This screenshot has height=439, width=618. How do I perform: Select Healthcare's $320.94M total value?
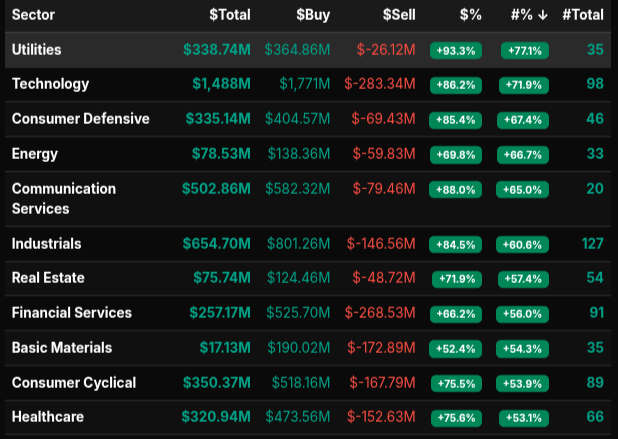[x=216, y=417]
